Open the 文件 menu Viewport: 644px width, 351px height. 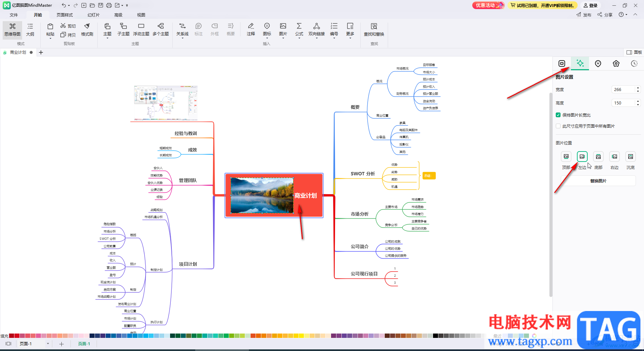14,15
